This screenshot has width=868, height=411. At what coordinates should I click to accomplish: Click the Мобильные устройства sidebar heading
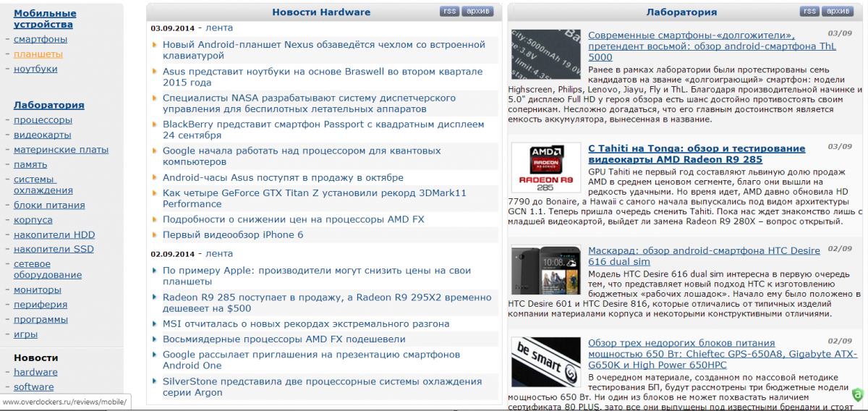45,19
